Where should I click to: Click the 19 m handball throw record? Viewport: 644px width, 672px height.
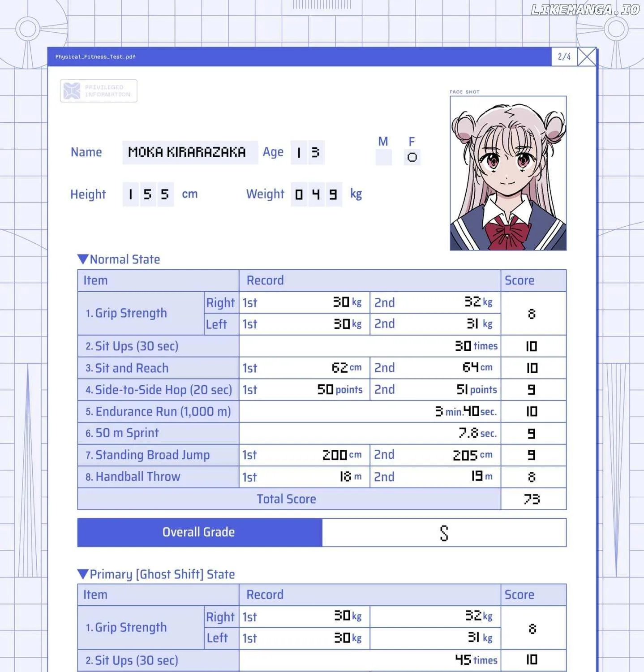pos(482,476)
